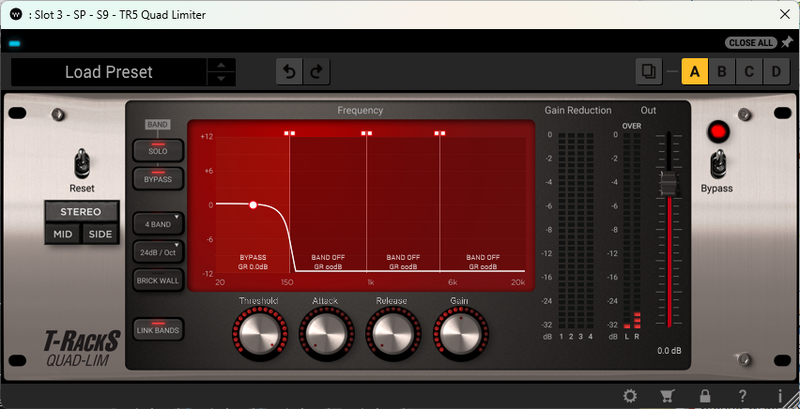The image size is (800, 409).
Task: Click the cyan power indicator light
Action: [15, 43]
